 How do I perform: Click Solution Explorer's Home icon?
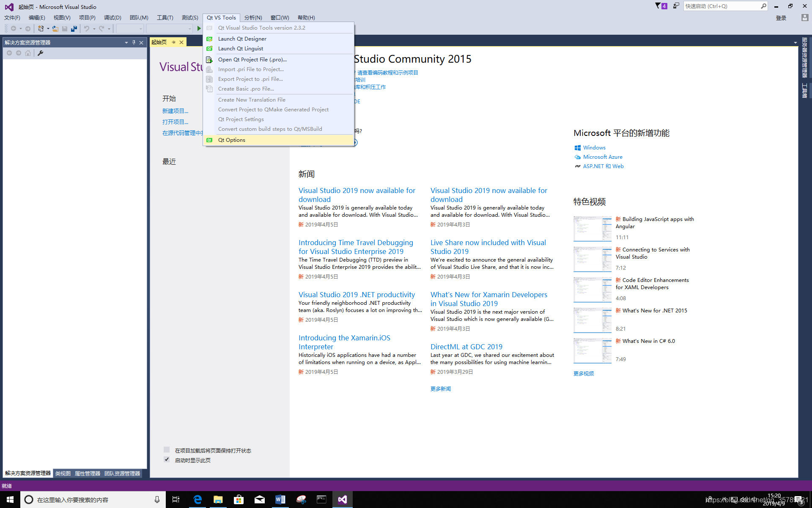(x=28, y=53)
